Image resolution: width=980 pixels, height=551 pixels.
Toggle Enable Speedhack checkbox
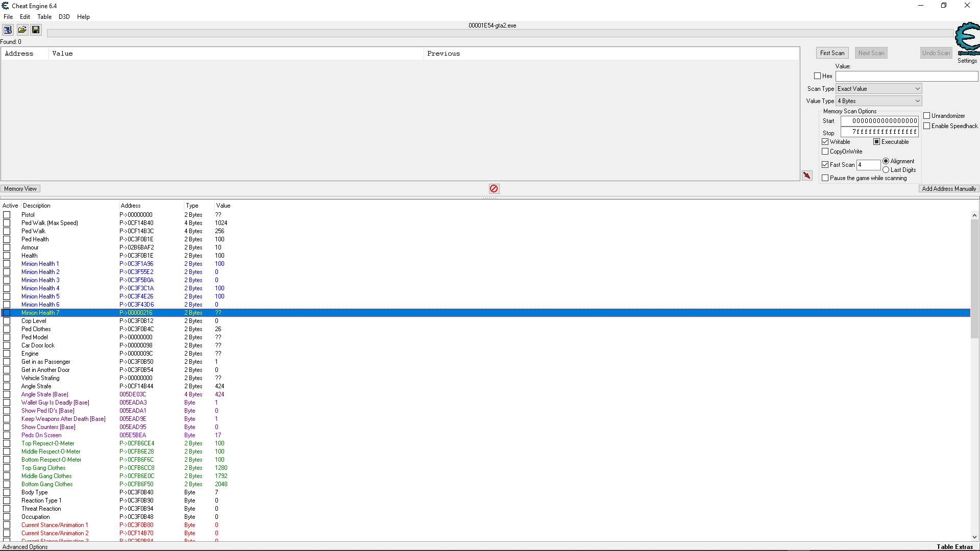coord(927,126)
